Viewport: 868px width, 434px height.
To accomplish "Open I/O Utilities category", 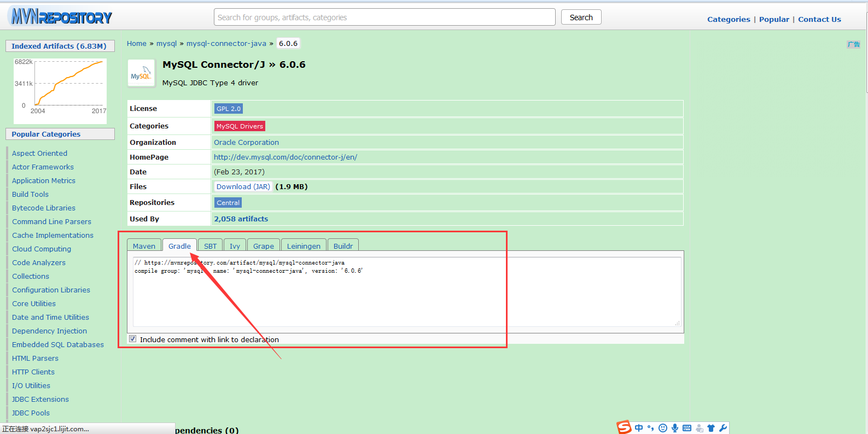I will pyautogui.click(x=31, y=385).
